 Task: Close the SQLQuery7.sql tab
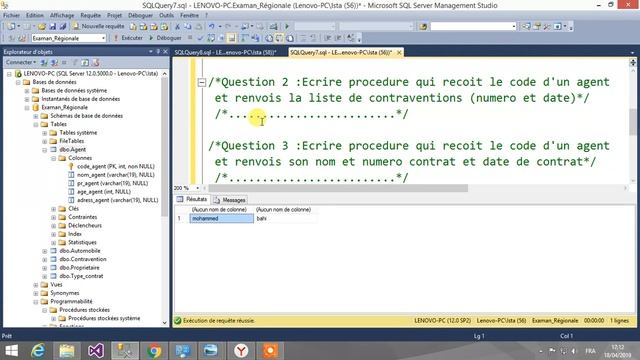pos(399,53)
